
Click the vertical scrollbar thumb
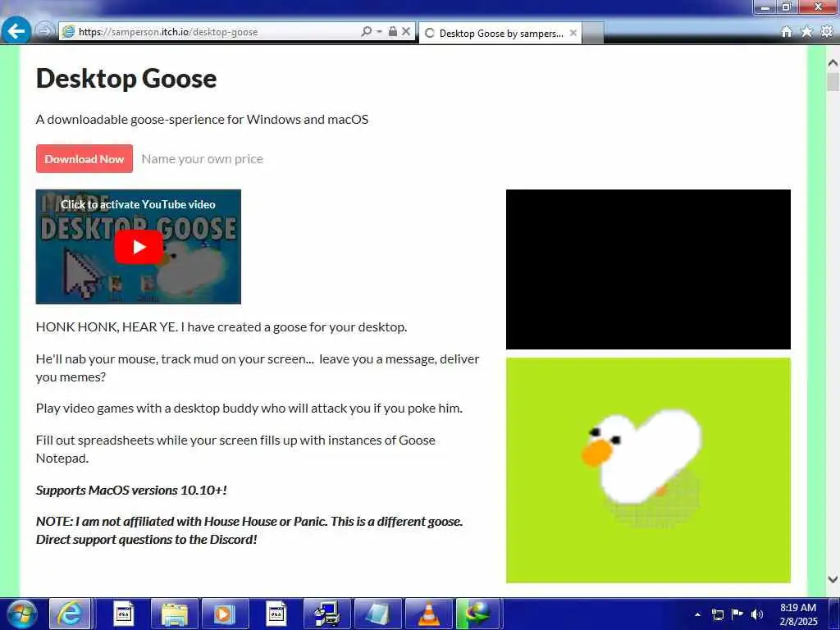(833, 82)
